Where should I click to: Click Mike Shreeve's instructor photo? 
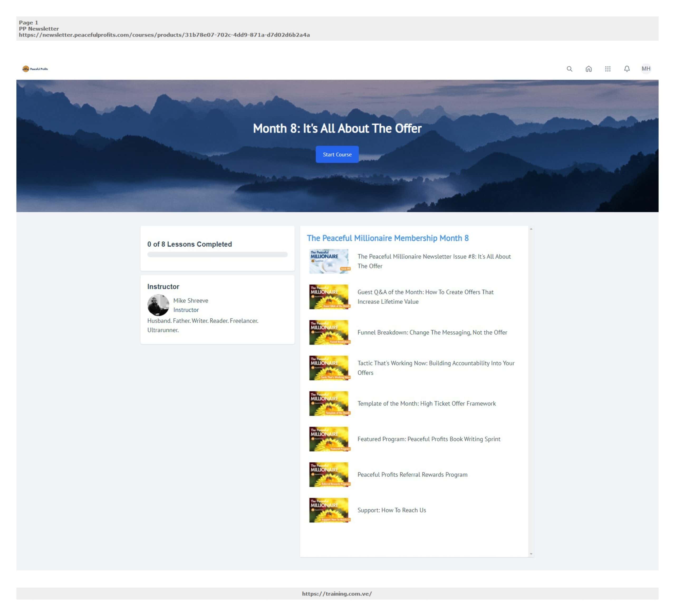[x=158, y=305]
